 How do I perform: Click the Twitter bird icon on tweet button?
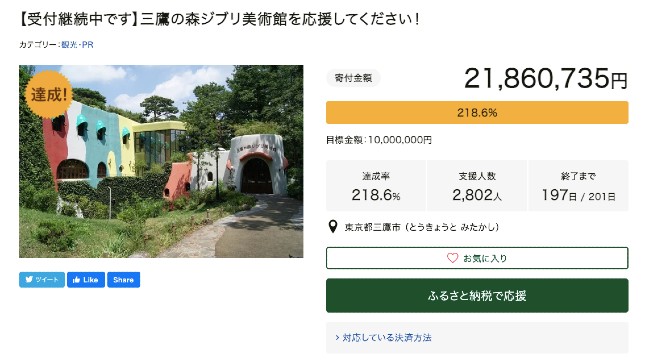pyautogui.click(x=29, y=280)
